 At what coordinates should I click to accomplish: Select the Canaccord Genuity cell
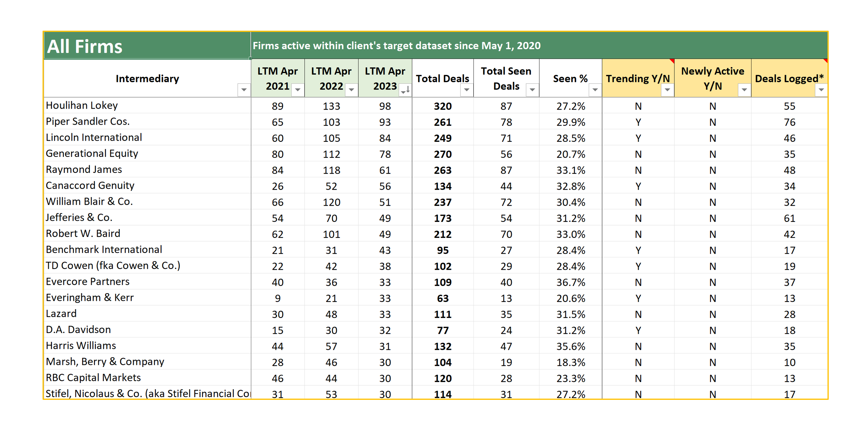[x=147, y=186]
